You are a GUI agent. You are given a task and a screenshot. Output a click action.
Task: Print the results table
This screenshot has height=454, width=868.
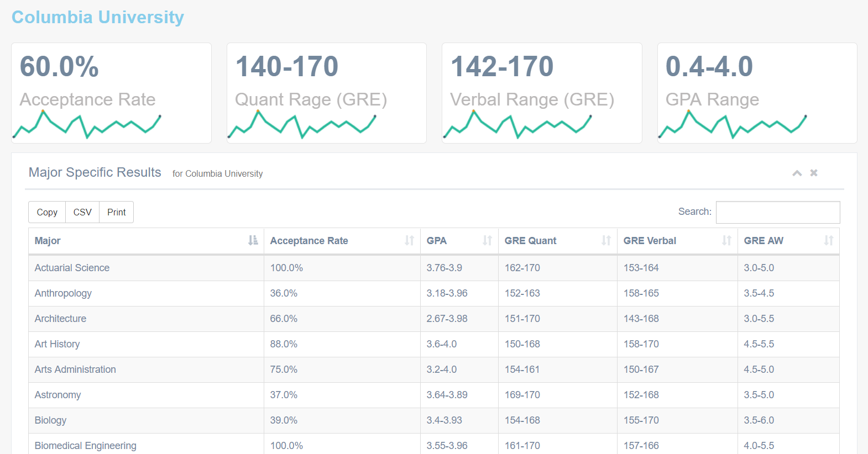click(x=116, y=212)
